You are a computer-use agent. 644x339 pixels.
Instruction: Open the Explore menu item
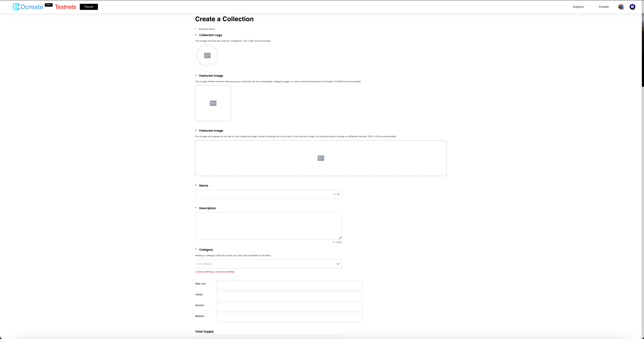coord(578,7)
